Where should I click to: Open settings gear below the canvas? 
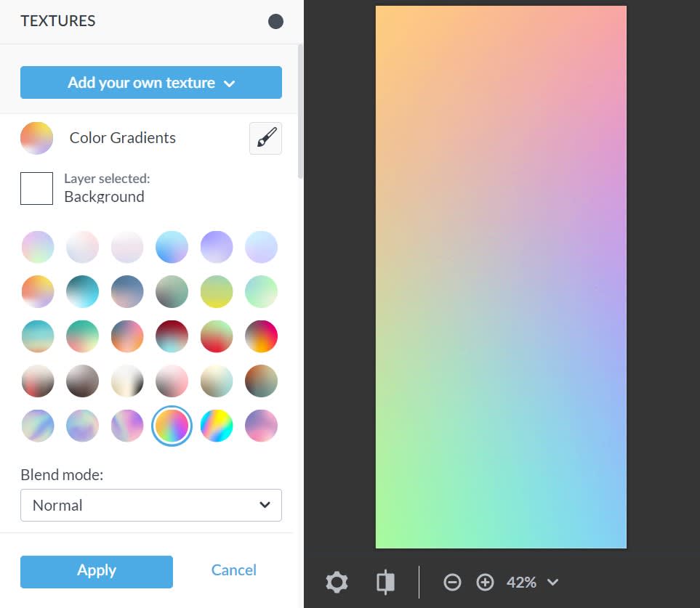coord(337,582)
